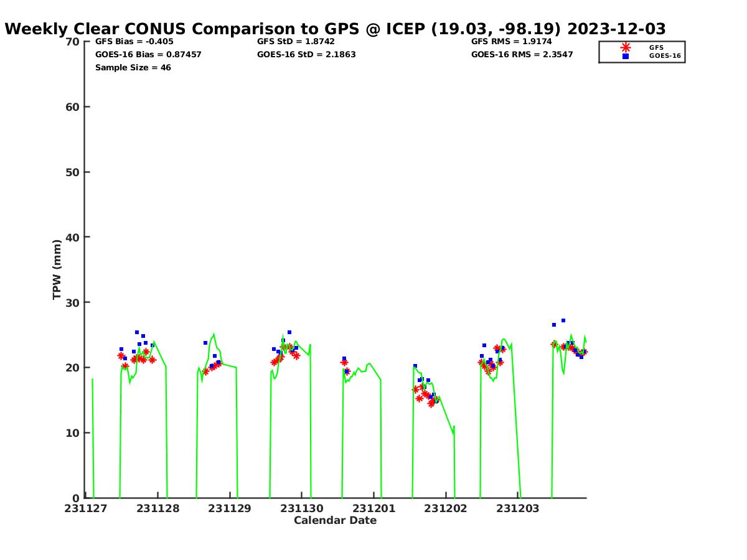Click the highest blue GOES-16 data point
This screenshot has height=560, width=747.
point(563,320)
